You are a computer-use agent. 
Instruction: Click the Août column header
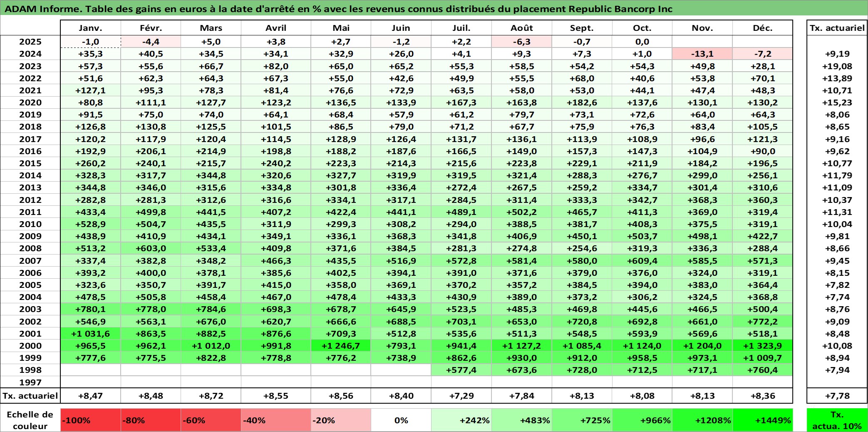522,28
